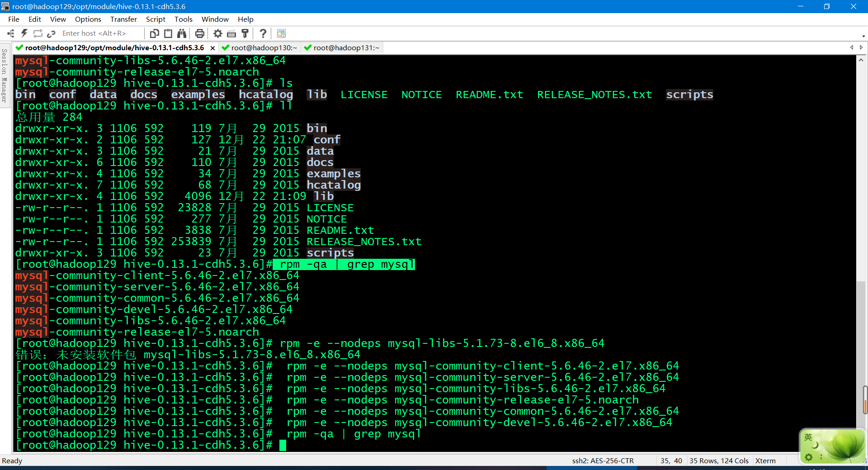Image resolution: width=868 pixels, height=470 pixels.
Task: Click the '总用量 284' line
Action: 49,117
